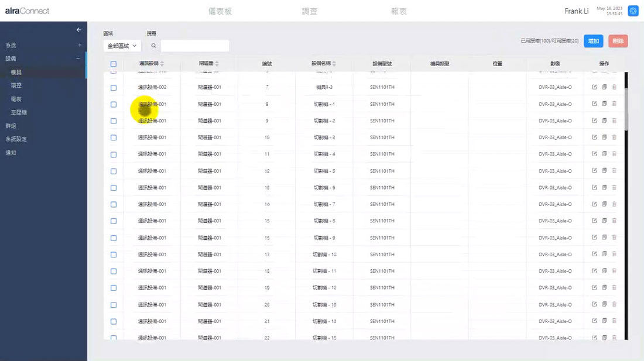Open the 全部區域 region dropdown

pos(122,46)
